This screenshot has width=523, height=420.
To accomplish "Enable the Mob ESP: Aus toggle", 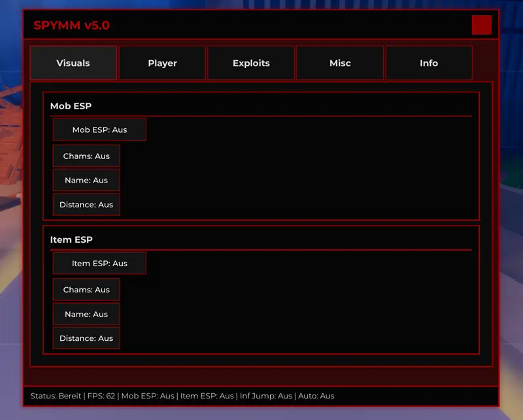I will tap(99, 129).
